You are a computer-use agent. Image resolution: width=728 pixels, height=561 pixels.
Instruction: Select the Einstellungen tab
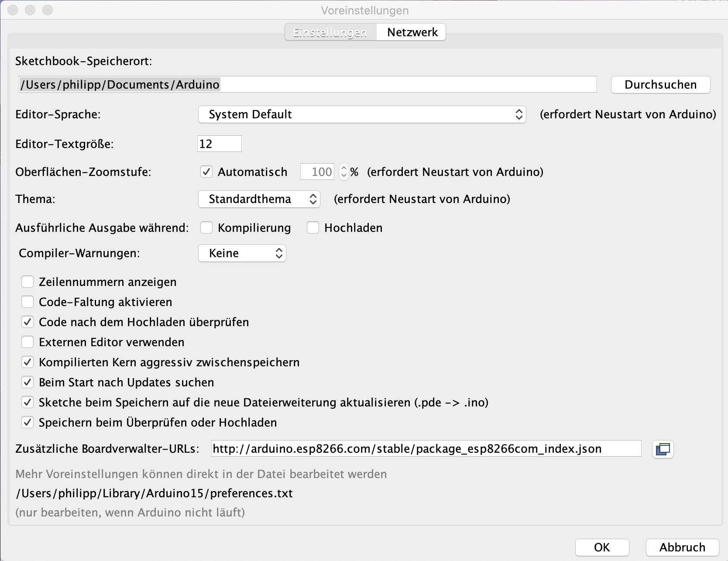tap(330, 31)
